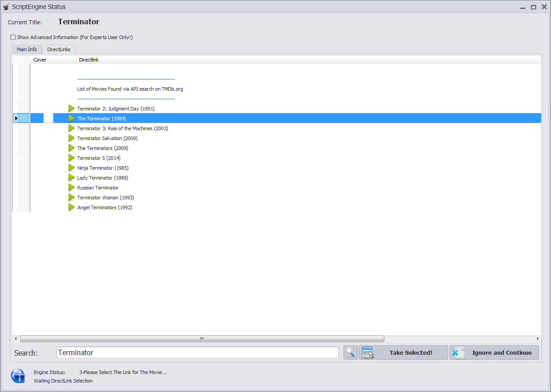The width and height of the screenshot is (551, 392).
Task: Close the ScriptEngine Status window
Action: [x=544, y=7]
